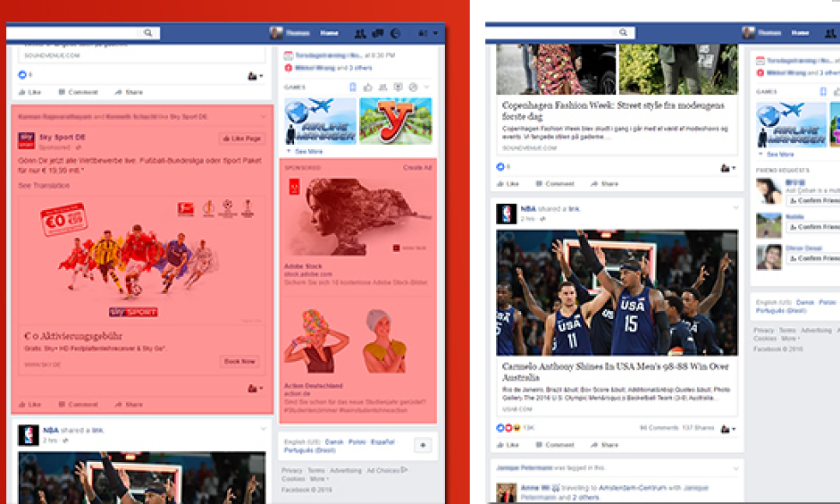Viewport: 840px width, 504px height.
Task: Like the Copenhagen Fashion Week post
Action: tap(507, 183)
